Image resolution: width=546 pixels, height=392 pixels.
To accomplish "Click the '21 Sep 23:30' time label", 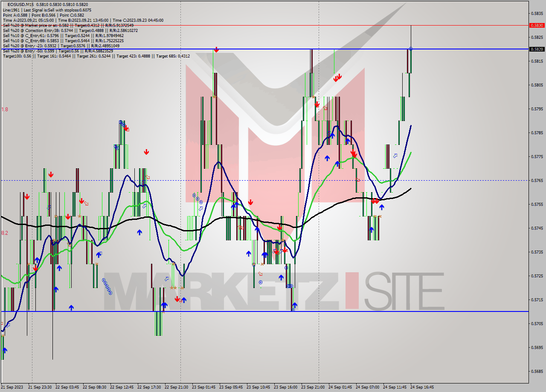I will tap(40, 387).
